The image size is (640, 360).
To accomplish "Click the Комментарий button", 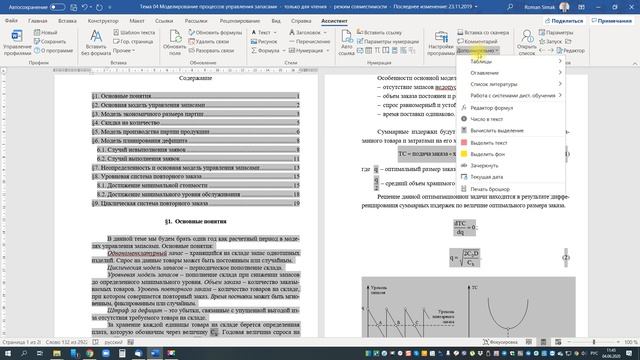I will [477, 41].
